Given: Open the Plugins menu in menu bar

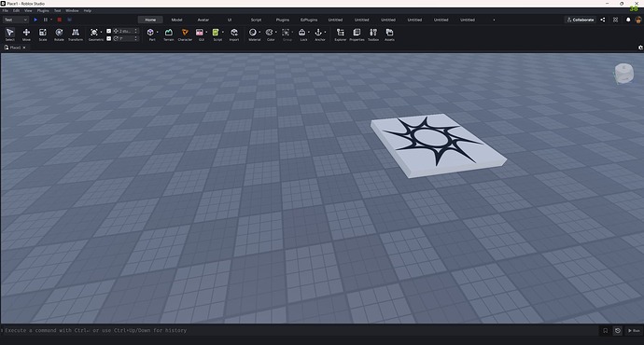Looking at the screenshot, I should [x=43, y=10].
